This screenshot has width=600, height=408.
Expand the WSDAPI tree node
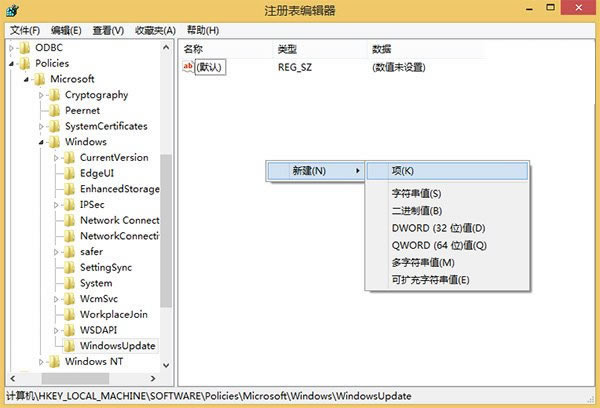tap(56, 330)
